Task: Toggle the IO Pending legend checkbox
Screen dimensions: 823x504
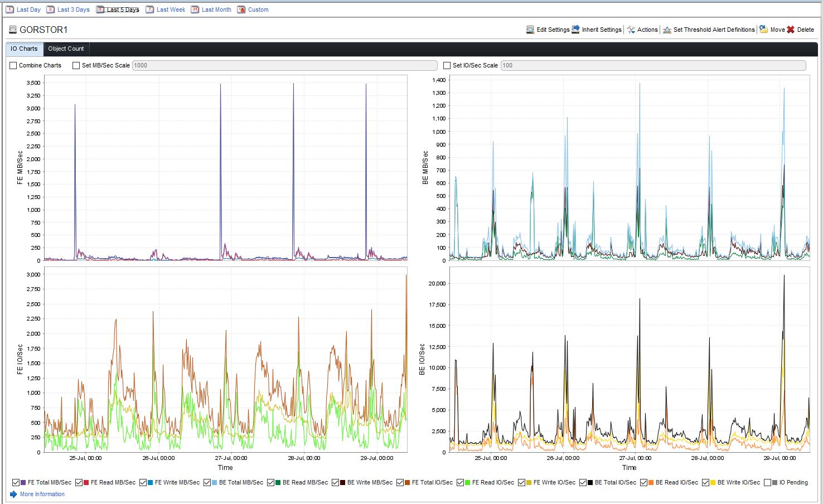Action: point(768,483)
